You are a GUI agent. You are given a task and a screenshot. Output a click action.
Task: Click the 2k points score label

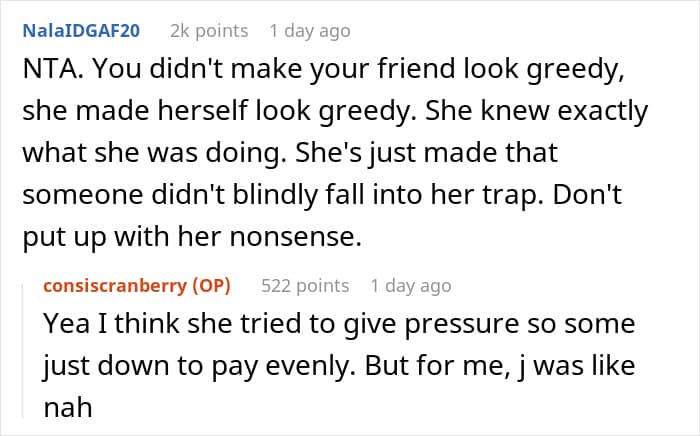coord(209,31)
